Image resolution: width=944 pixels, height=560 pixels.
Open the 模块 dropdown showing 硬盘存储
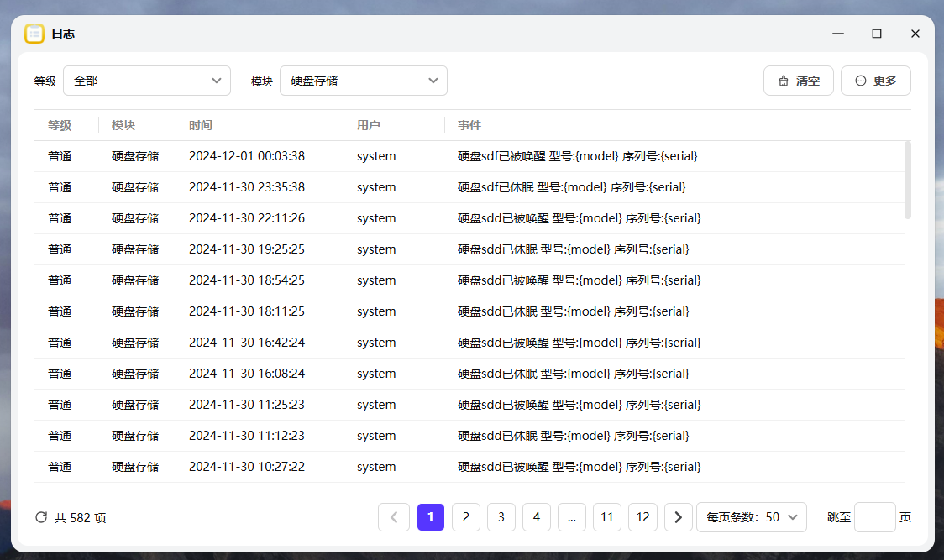tap(364, 81)
